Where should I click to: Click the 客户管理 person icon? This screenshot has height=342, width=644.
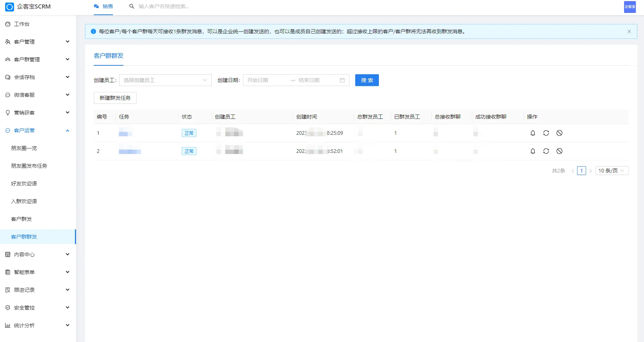click(8, 42)
